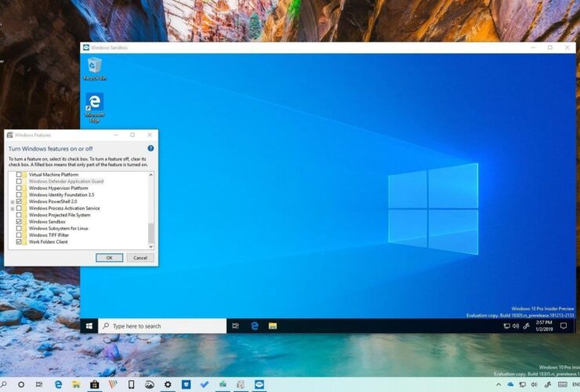Open Microsoft Edge shortcut on Sandbox desktop
580x392 pixels.
95,107
